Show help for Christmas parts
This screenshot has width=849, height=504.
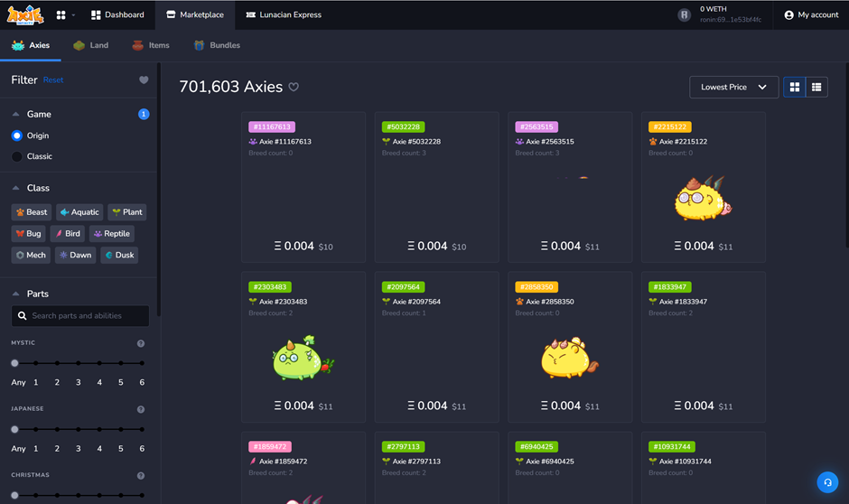[141, 475]
